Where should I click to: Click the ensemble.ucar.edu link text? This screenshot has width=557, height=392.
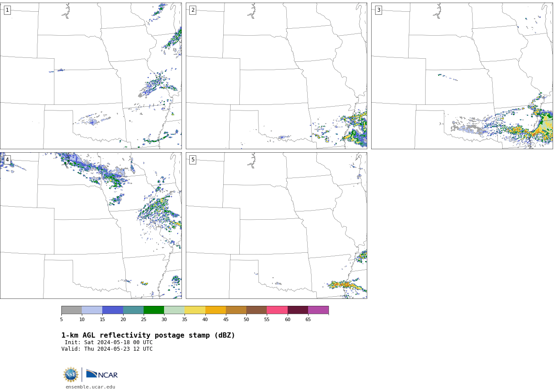[x=91, y=387]
